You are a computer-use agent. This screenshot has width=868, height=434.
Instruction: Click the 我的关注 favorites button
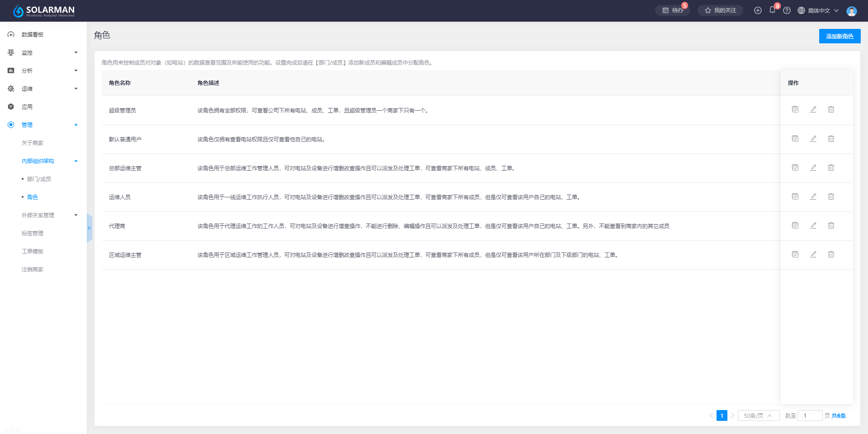coord(720,10)
